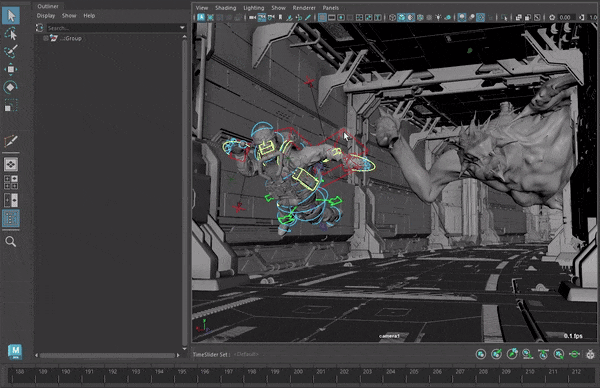Image resolution: width=600 pixels, height=388 pixels.
Task: Open the viewport Panels menu
Action: 331,8
